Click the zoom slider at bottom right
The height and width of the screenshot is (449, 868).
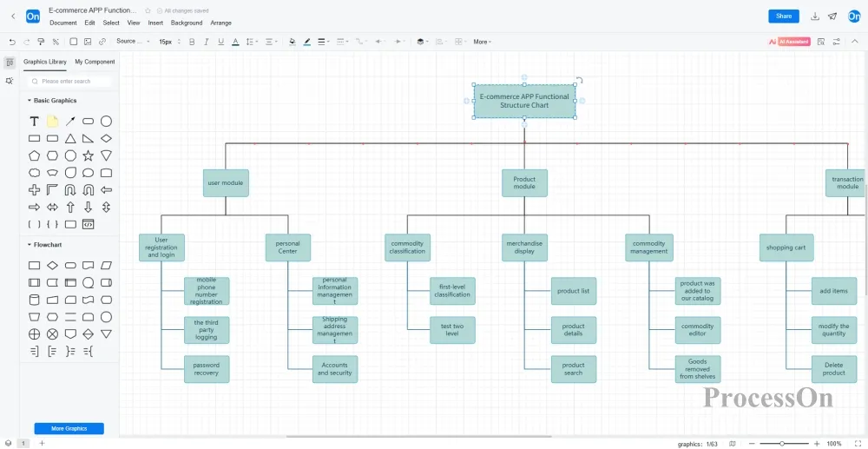[x=782, y=444]
